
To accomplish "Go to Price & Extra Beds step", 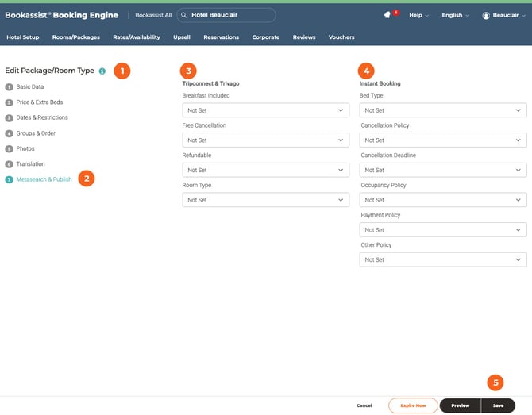I will [x=39, y=102].
